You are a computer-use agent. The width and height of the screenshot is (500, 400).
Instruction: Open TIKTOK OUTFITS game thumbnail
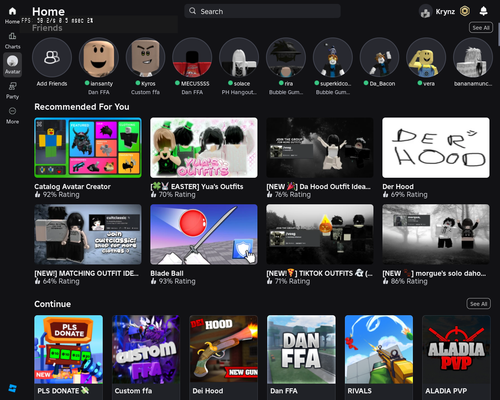320,234
